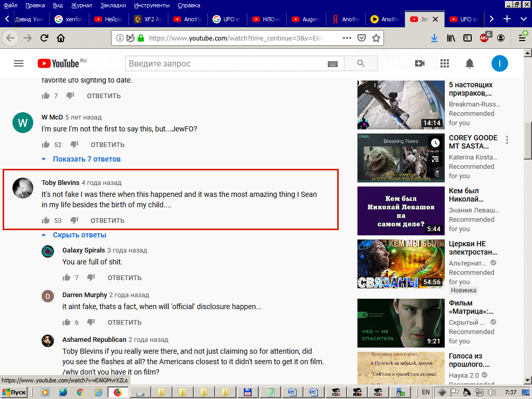This screenshot has height=399, width=532.
Task: Like Darren Murphy's reply
Action: point(66,322)
